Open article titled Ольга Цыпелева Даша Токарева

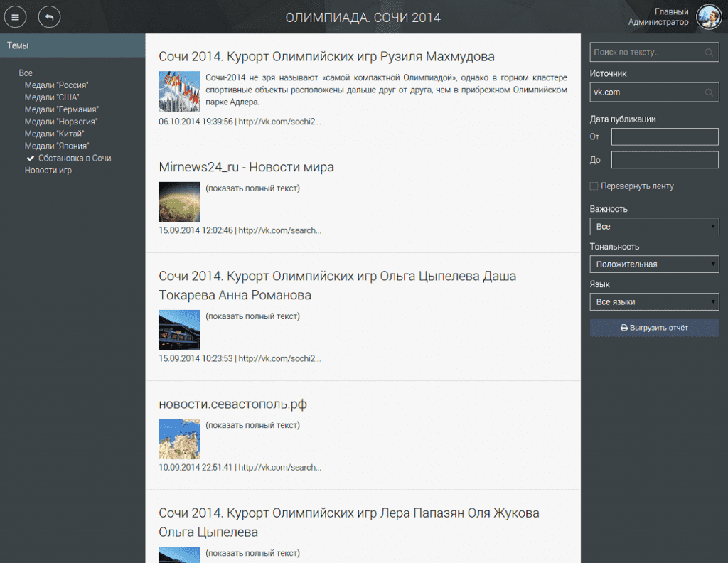coord(338,286)
